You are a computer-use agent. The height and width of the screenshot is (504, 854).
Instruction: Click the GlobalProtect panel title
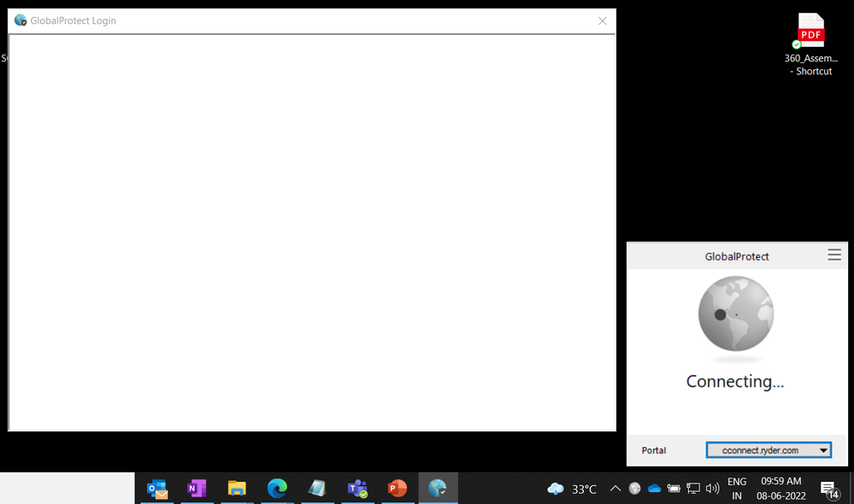click(x=736, y=256)
